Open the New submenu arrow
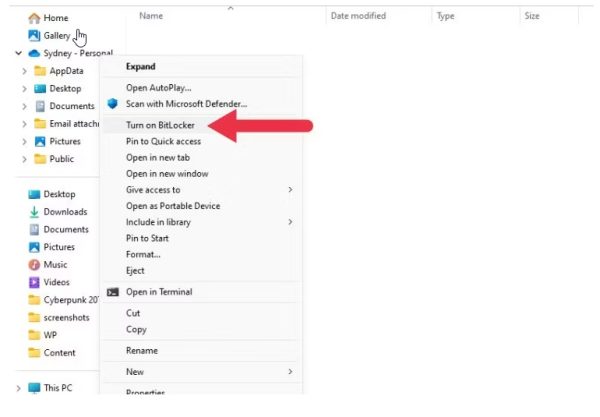 pos(290,371)
